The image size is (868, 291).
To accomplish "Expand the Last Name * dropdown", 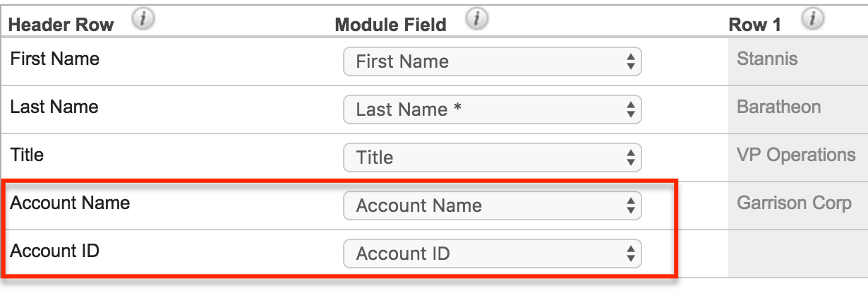I will click(492, 109).
